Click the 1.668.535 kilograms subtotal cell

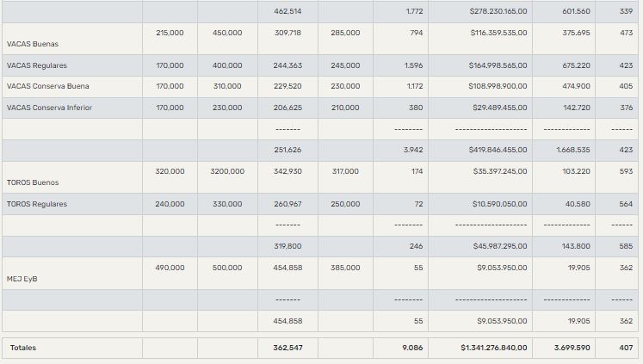[x=572, y=149]
